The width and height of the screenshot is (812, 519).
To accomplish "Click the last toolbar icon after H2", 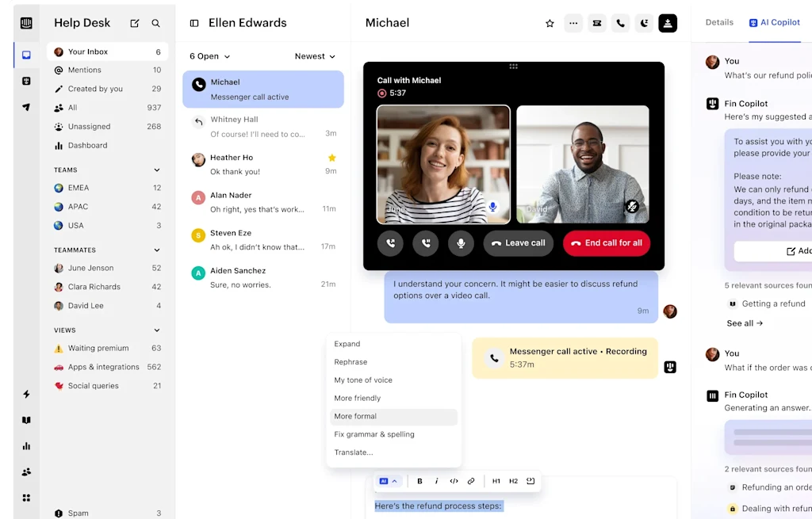I will [x=530, y=481].
